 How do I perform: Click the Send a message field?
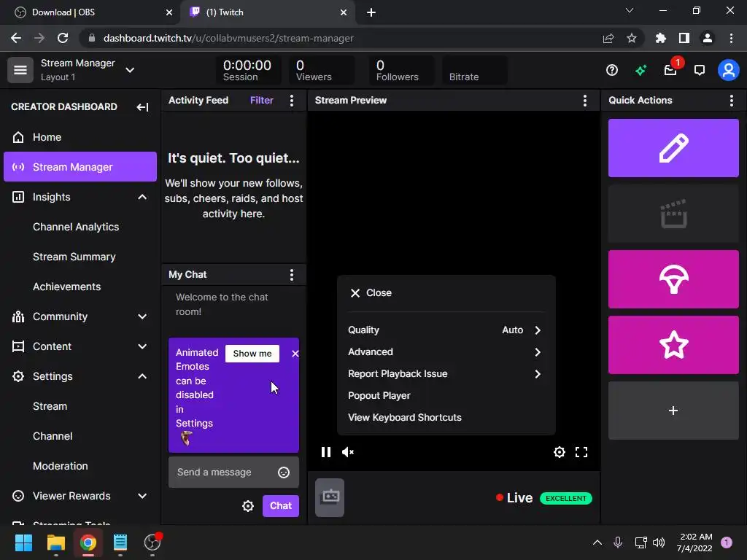(x=233, y=472)
